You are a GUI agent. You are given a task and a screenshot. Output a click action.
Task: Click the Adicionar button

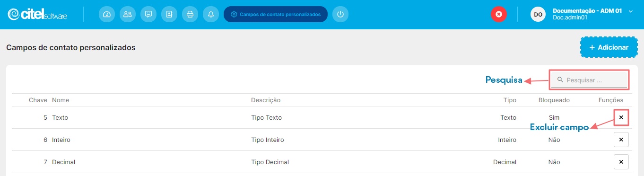point(609,47)
